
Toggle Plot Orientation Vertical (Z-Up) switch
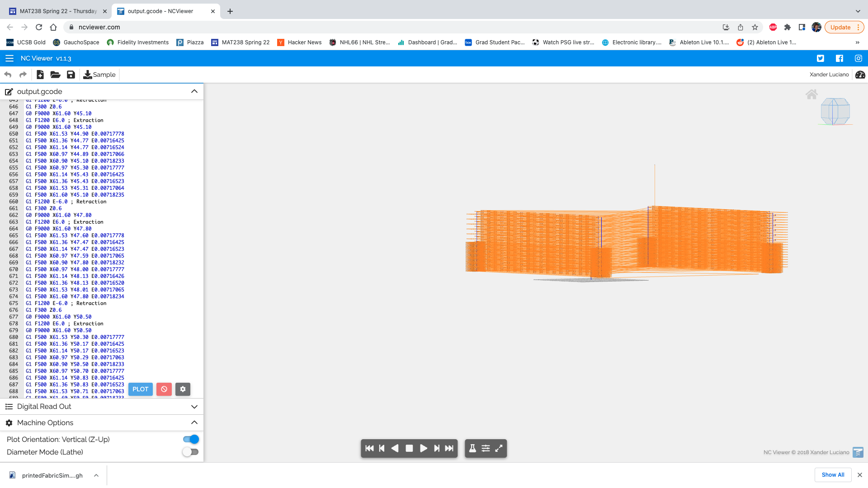click(191, 439)
